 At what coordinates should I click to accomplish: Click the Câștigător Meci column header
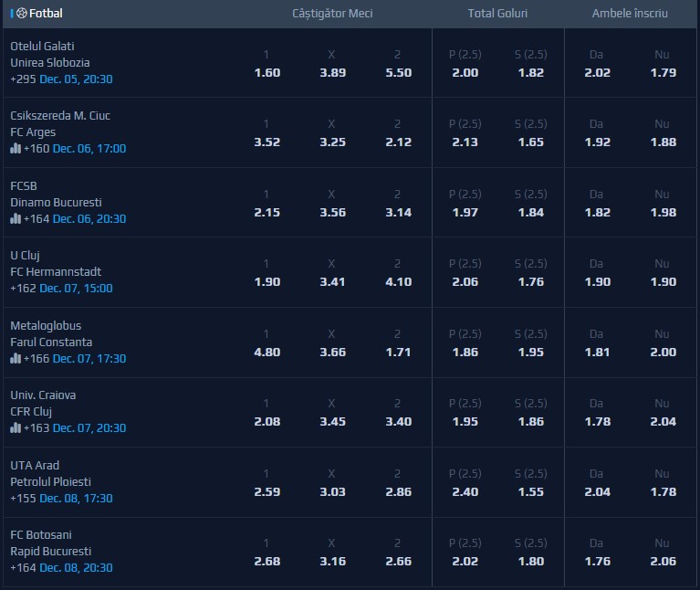point(332,14)
